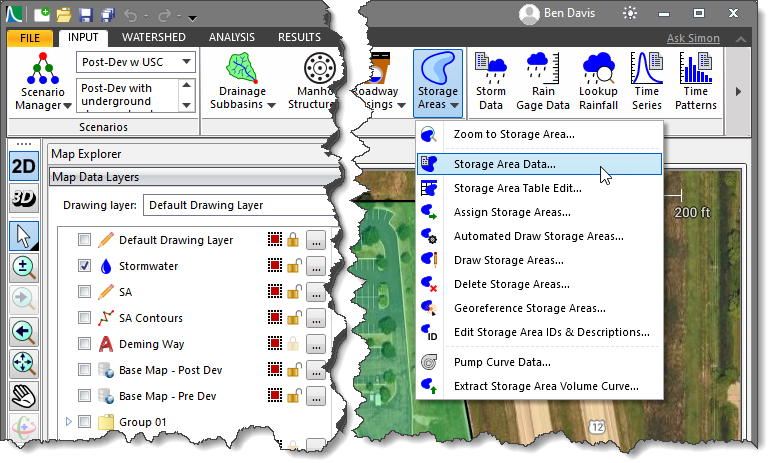Create a new project file
Viewport: 773px width, 463px height.
click(x=42, y=14)
